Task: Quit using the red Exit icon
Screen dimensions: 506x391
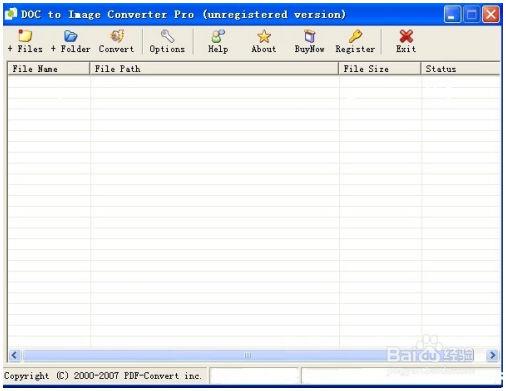Action: 406,36
